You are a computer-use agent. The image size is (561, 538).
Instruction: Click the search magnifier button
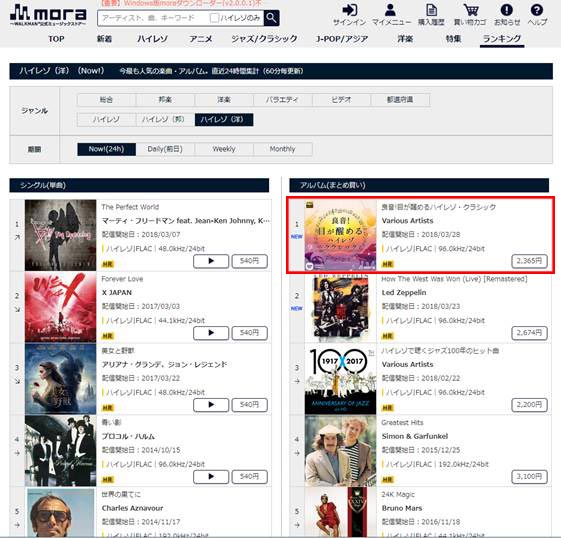[272, 18]
